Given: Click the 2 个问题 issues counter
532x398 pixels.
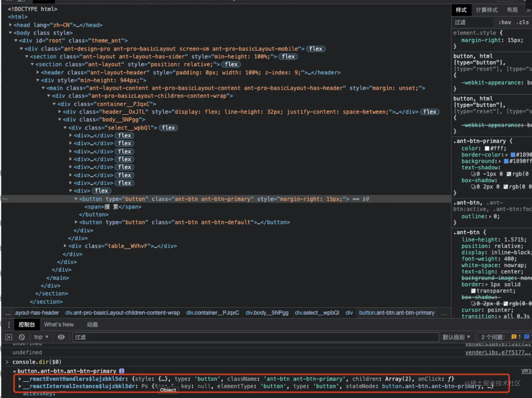Looking at the screenshot, I should 493,337.
